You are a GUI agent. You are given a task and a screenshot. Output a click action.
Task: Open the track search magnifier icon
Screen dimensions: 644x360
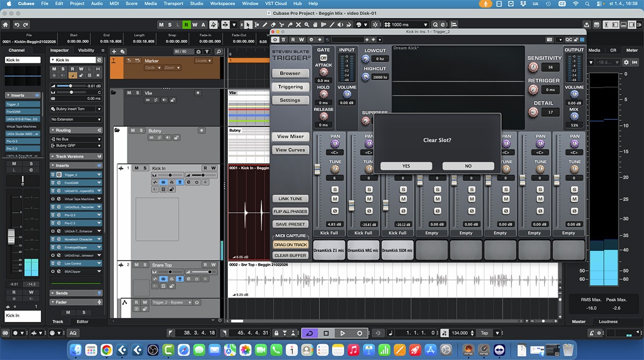218,52
